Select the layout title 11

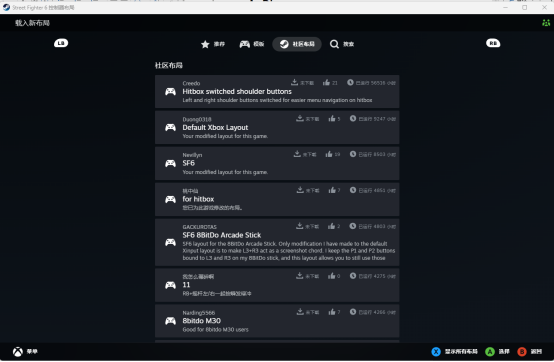point(186,285)
